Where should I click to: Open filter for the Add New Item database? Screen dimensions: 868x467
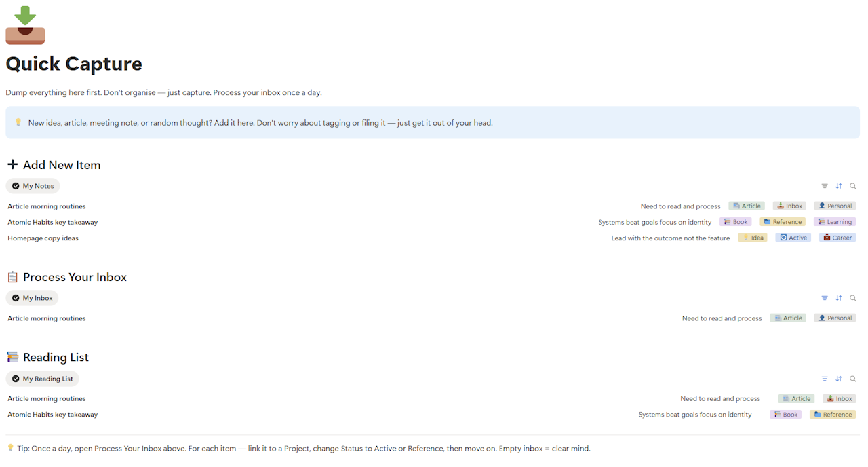(825, 186)
